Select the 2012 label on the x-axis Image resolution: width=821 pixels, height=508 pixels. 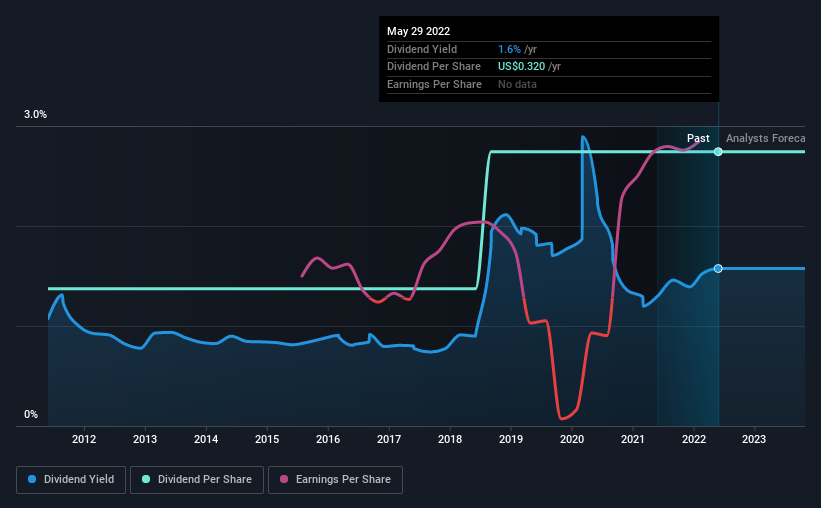84,439
